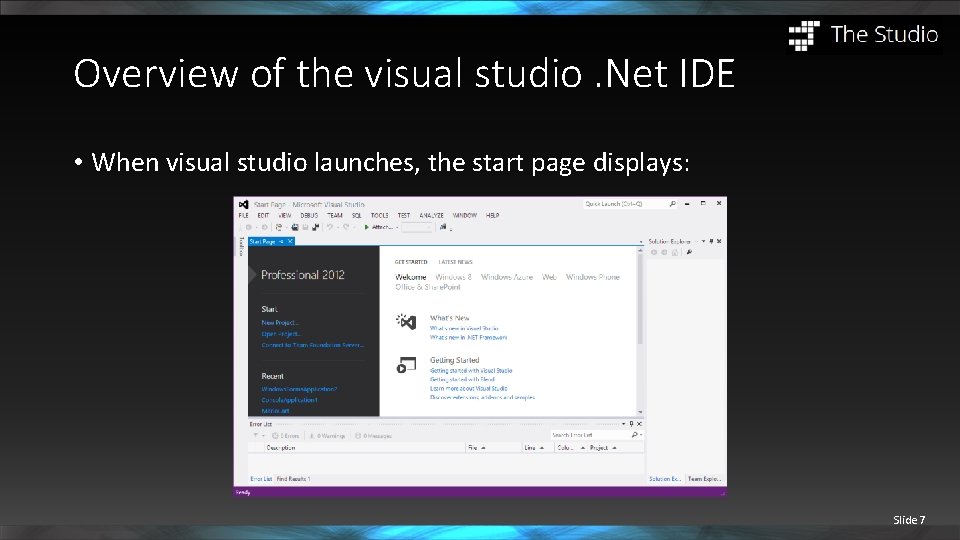
Task: Click the Undo toolbar icon
Action: coord(330,227)
